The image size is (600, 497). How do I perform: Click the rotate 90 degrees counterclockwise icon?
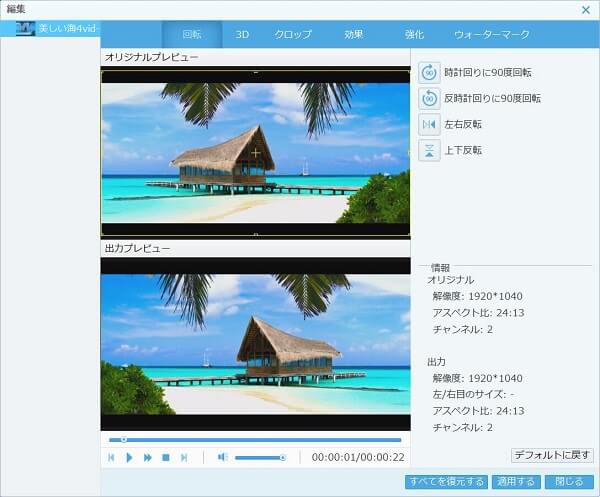[x=429, y=98]
